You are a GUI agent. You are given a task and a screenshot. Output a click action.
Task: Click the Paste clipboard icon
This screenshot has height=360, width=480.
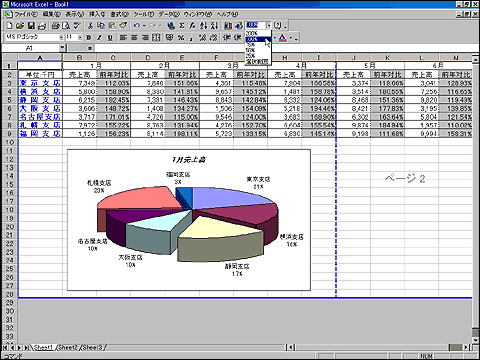point(112,26)
